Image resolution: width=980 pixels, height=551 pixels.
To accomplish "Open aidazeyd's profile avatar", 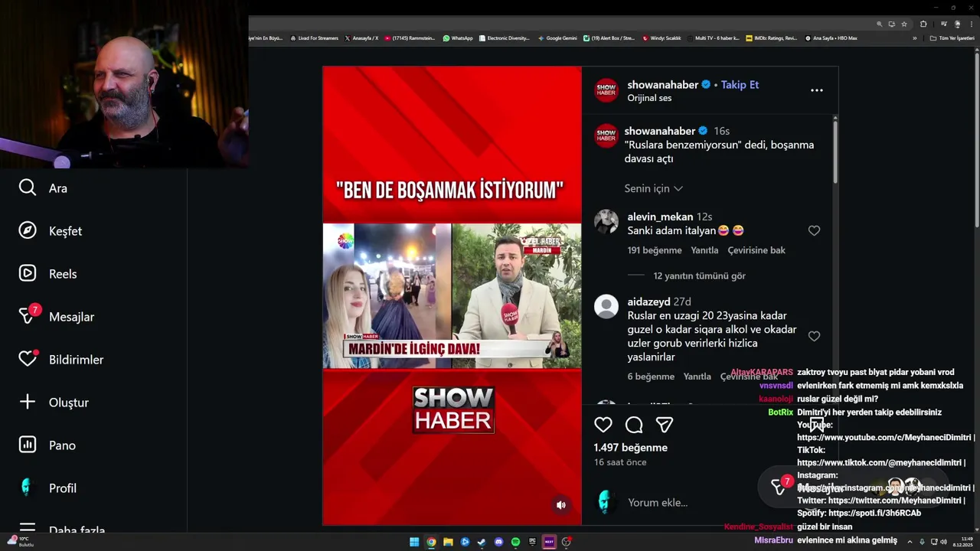I will (606, 306).
